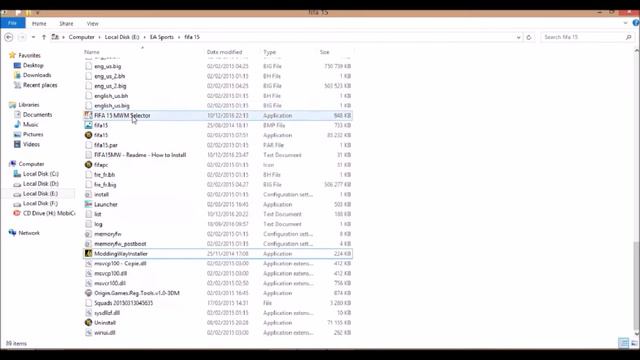Open address bar history dropdown

coord(518,37)
